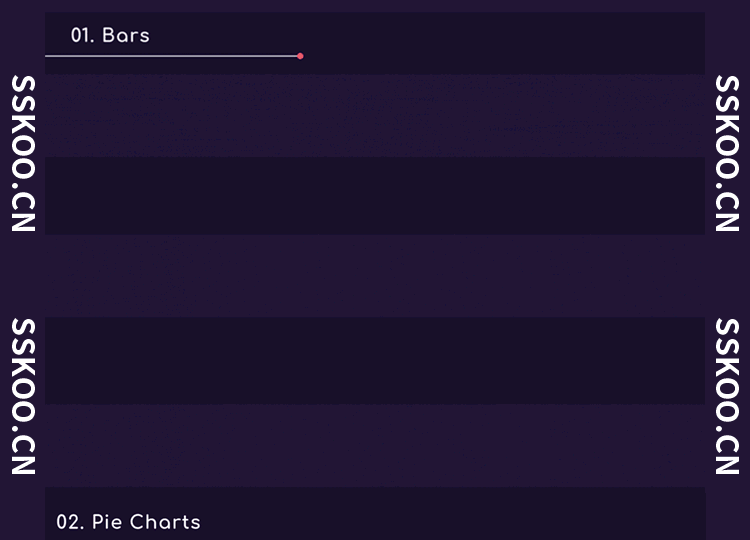Click the pink dot ending the Bars underline

tap(300, 56)
